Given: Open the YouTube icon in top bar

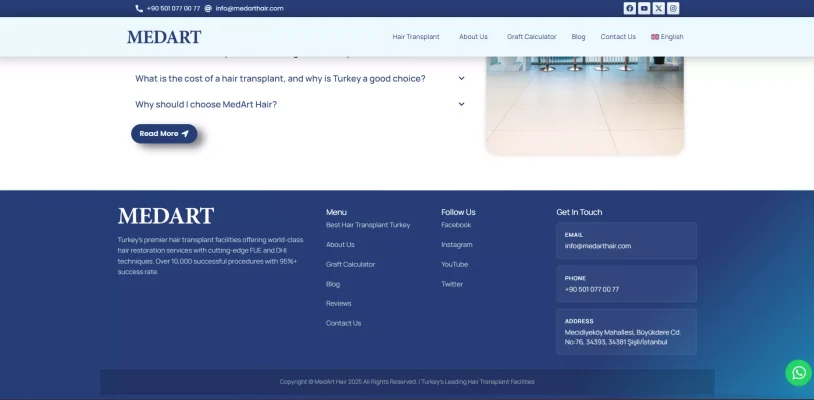Looking at the screenshot, I should coord(644,8).
